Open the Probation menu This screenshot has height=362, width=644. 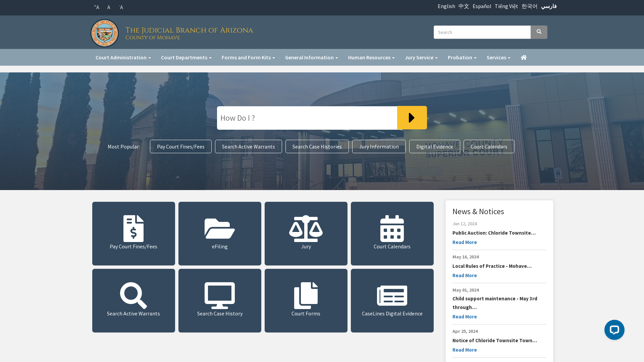[x=462, y=57]
